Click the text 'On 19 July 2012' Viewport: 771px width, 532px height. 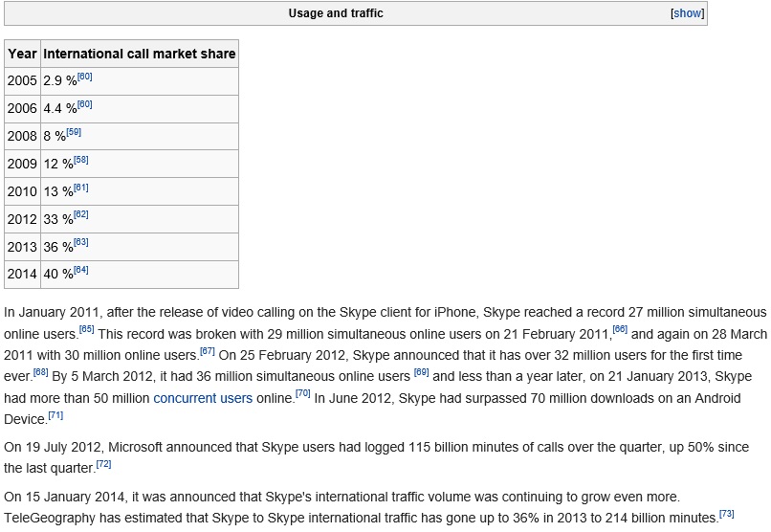pyautogui.click(x=53, y=447)
